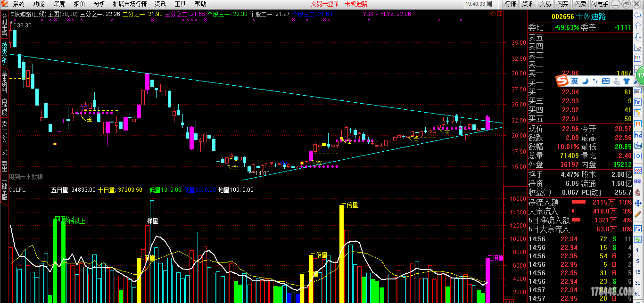Viewport: 644px width, 303px height.
Task: Click the red S icon below RSI
Action: tap(637, 192)
